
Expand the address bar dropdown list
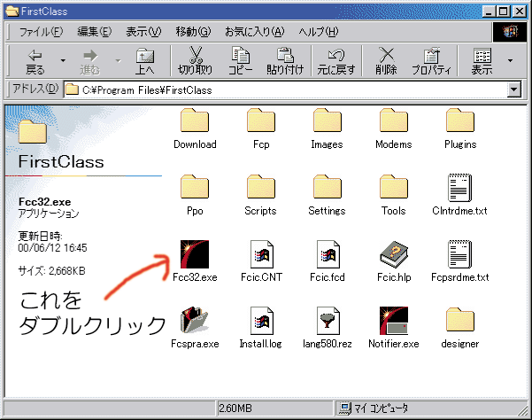[514, 89]
